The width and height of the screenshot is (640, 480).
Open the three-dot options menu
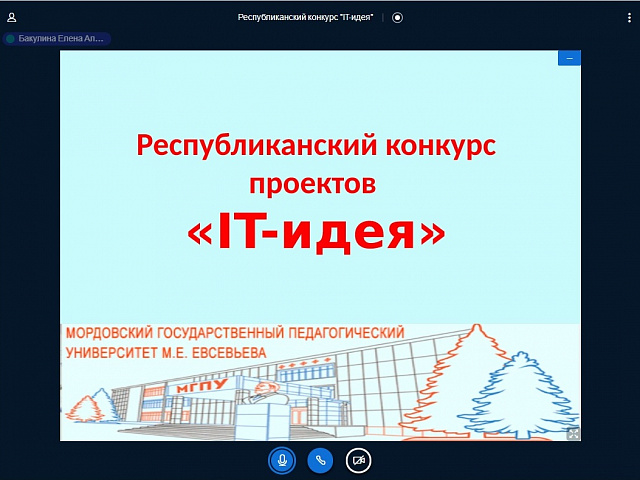point(629,18)
